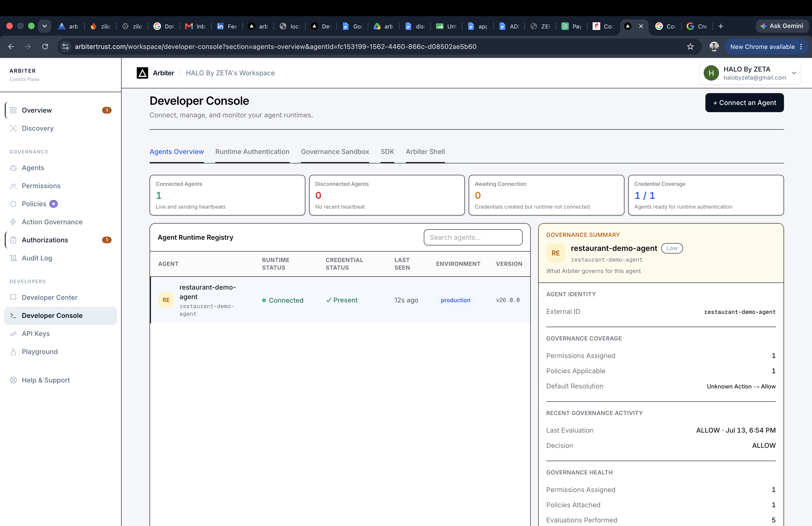Image resolution: width=812 pixels, height=526 pixels.
Task: Click the Help & Support lifebuoy icon
Action: (x=13, y=380)
